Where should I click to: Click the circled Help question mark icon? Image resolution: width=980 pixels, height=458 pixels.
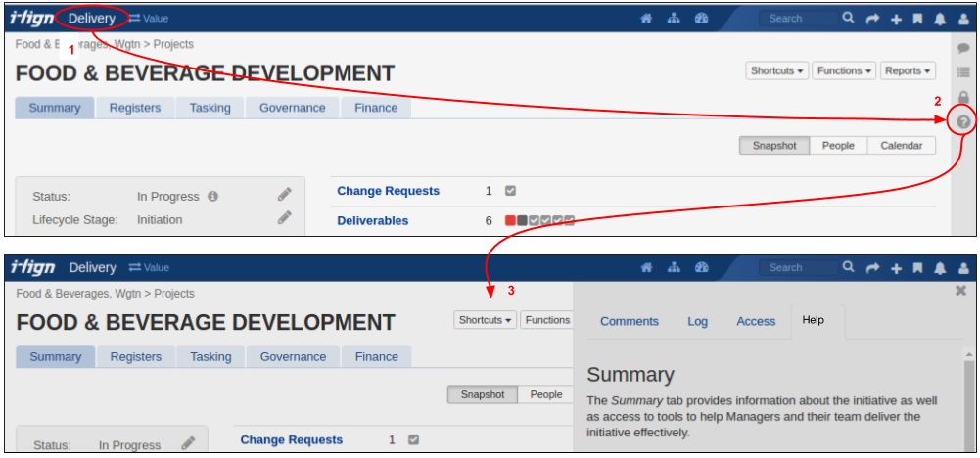pos(963,121)
